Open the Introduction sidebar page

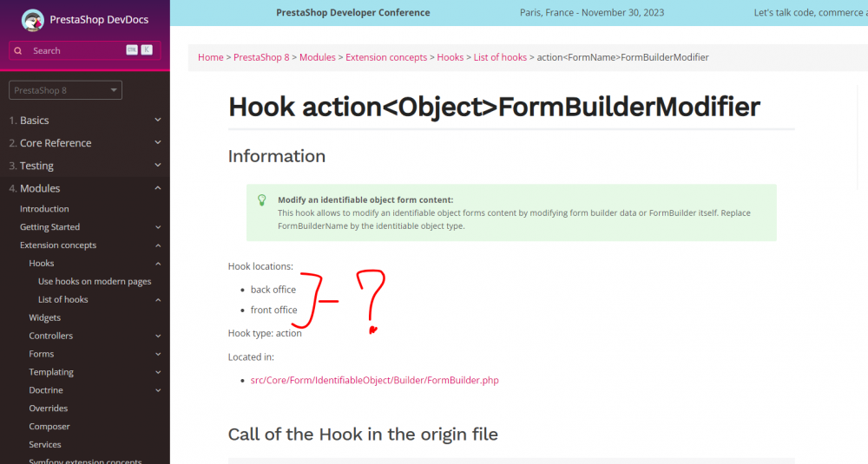point(44,208)
